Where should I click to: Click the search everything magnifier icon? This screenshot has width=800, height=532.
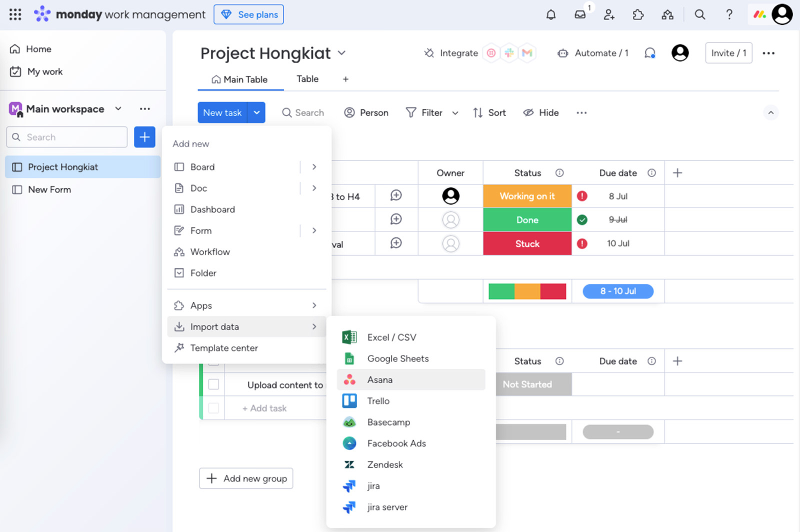coord(700,14)
